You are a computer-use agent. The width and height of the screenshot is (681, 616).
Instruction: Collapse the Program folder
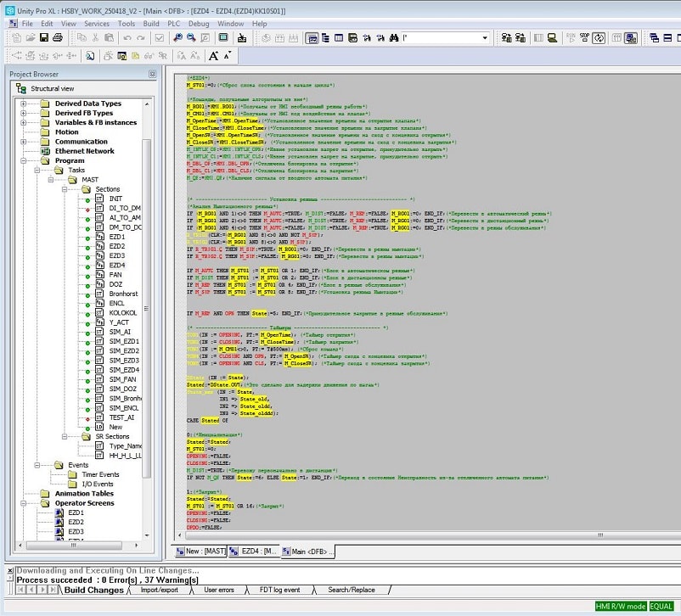coord(24,160)
